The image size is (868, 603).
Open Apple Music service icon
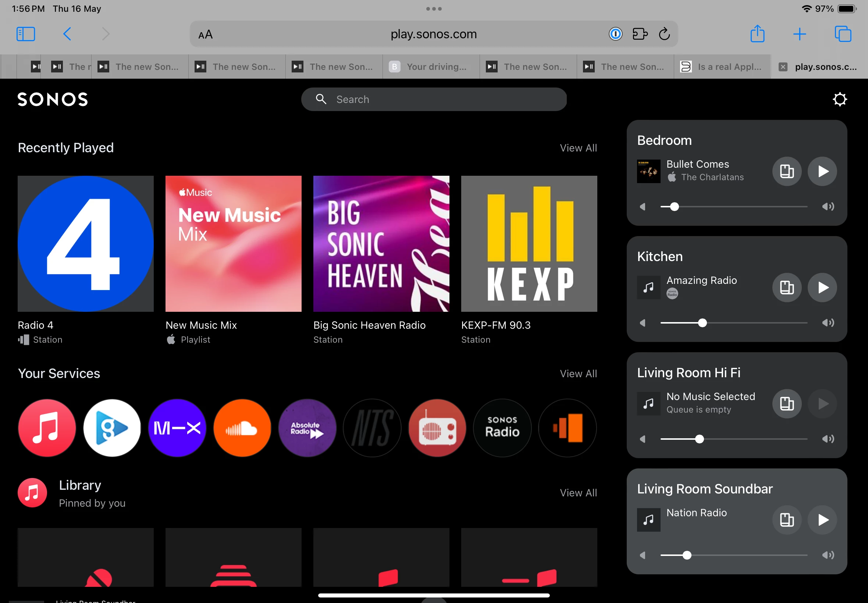click(47, 428)
